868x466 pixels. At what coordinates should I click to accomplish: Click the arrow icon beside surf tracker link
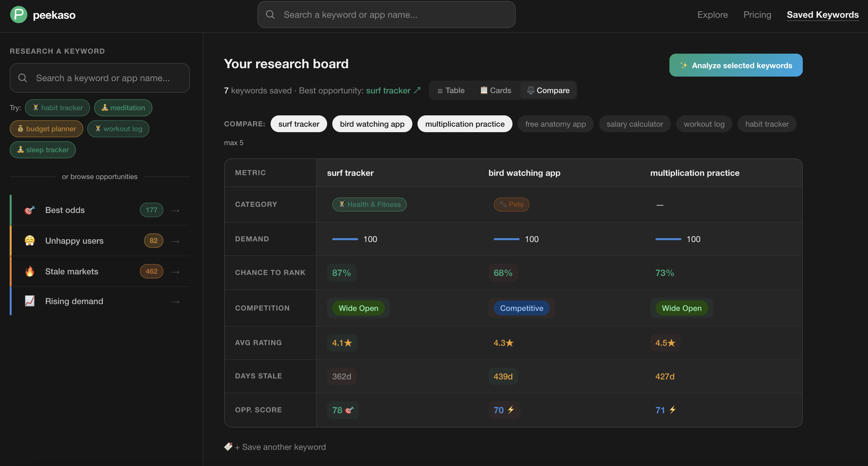pos(417,90)
